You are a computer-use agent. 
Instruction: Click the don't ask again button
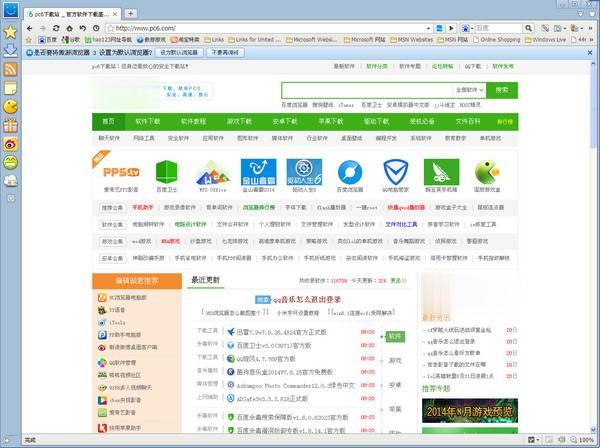coord(225,52)
